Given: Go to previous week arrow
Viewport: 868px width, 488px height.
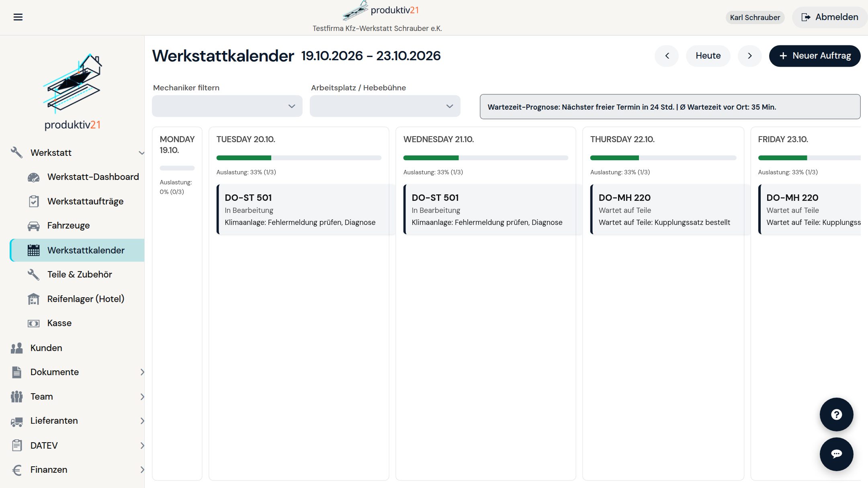Looking at the screenshot, I should click(x=667, y=56).
